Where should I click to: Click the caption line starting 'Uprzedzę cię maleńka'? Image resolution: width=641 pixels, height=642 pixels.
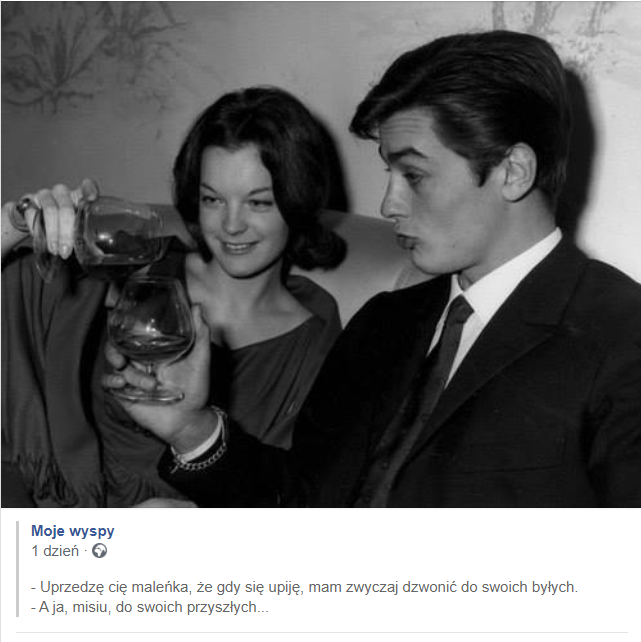305,587
